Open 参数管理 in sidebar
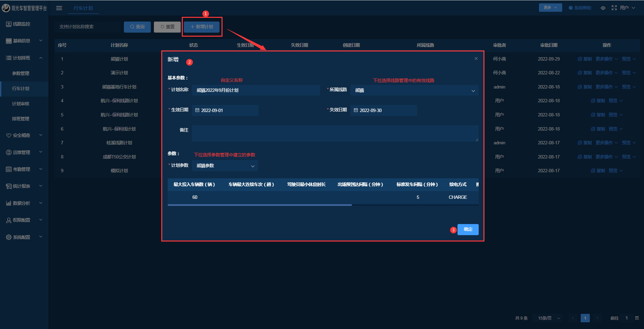Image resolution: width=644 pixels, height=329 pixels. pyautogui.click(x=21, y=73)
